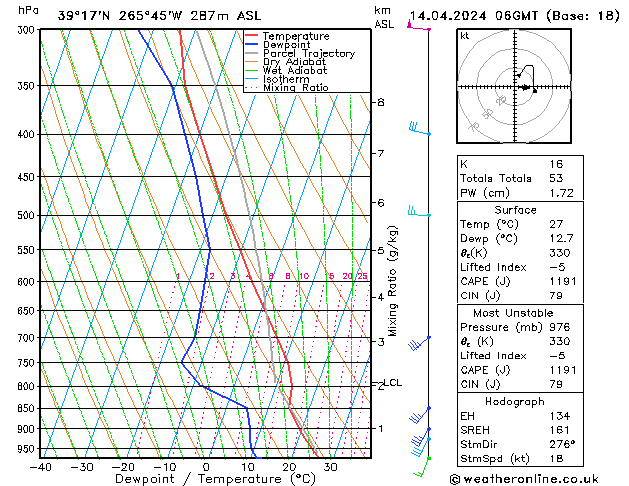This screenshot has width=629, height=486.
Task: Click the Totals Totals label
Action: 496,178
